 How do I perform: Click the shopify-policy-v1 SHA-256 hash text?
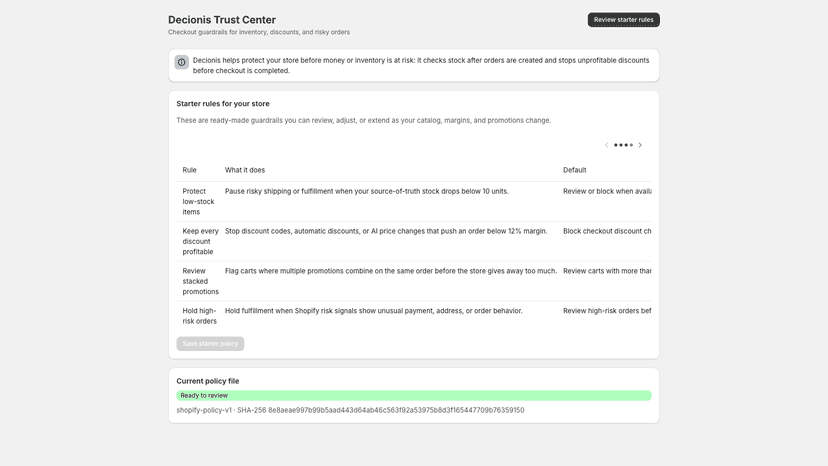pos(350,410)
